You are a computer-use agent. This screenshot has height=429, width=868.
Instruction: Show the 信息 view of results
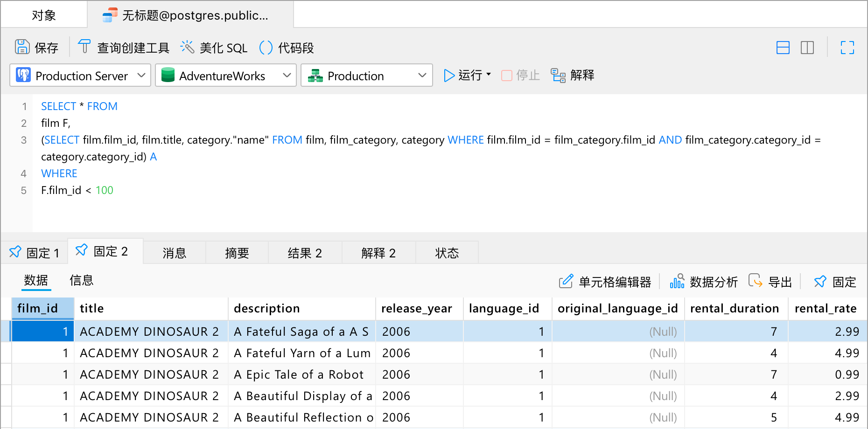click(x=82, y=280)
